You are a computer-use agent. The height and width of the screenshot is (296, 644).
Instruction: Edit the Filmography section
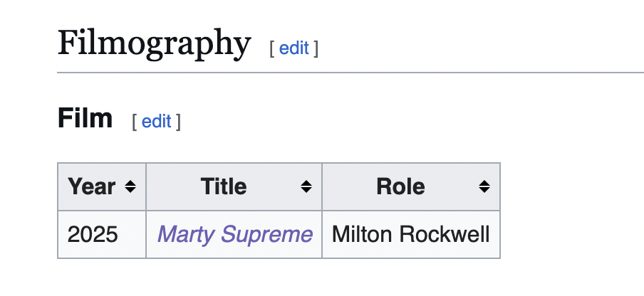coord(294,48)
